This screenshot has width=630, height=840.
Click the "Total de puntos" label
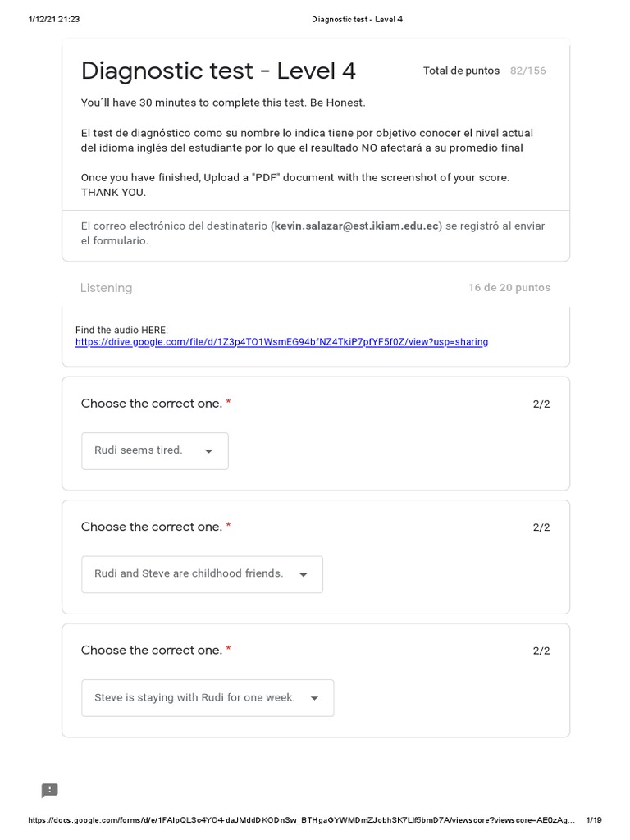tap(461, 71)
